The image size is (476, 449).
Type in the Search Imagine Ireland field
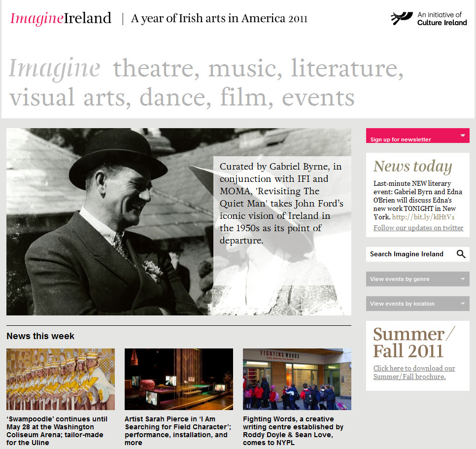[x=409, y=254]
